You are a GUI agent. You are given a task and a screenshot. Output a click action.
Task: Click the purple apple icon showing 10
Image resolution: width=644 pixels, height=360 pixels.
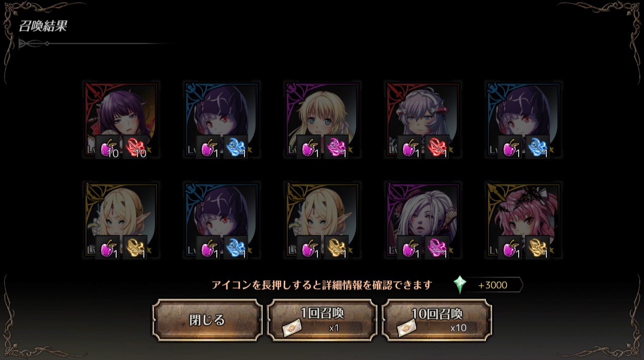point(108,147)
